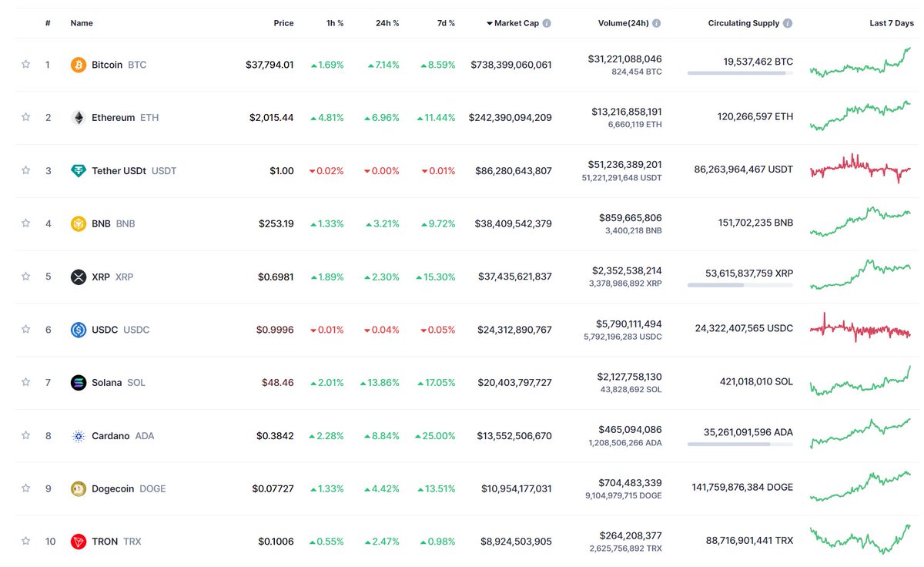Toggle the watchlist star for Solana
Image resolution: width=924 pixels, height=567 pixels.
coord(25,382)
